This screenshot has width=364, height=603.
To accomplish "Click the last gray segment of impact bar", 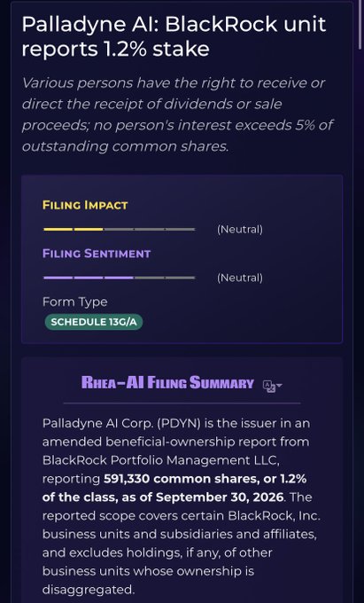I will [x=181, y=229].
